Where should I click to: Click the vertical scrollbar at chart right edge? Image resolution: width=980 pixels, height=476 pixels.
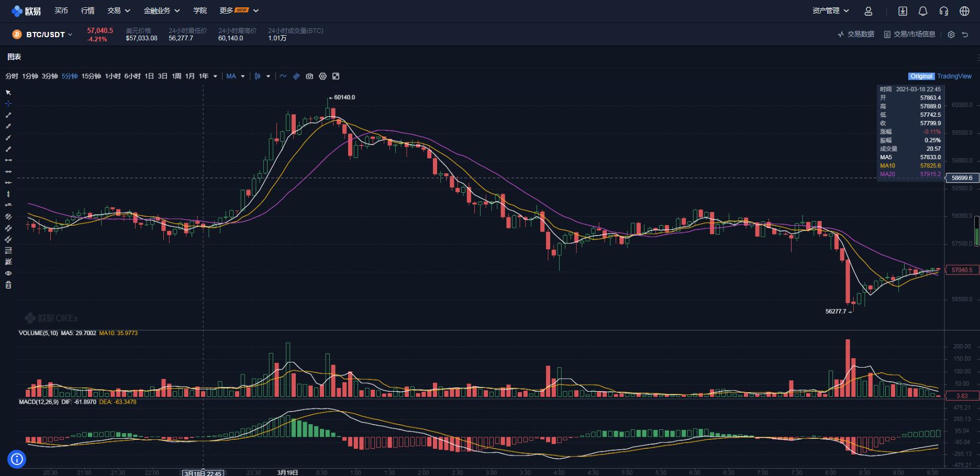(x=977, y=231)
